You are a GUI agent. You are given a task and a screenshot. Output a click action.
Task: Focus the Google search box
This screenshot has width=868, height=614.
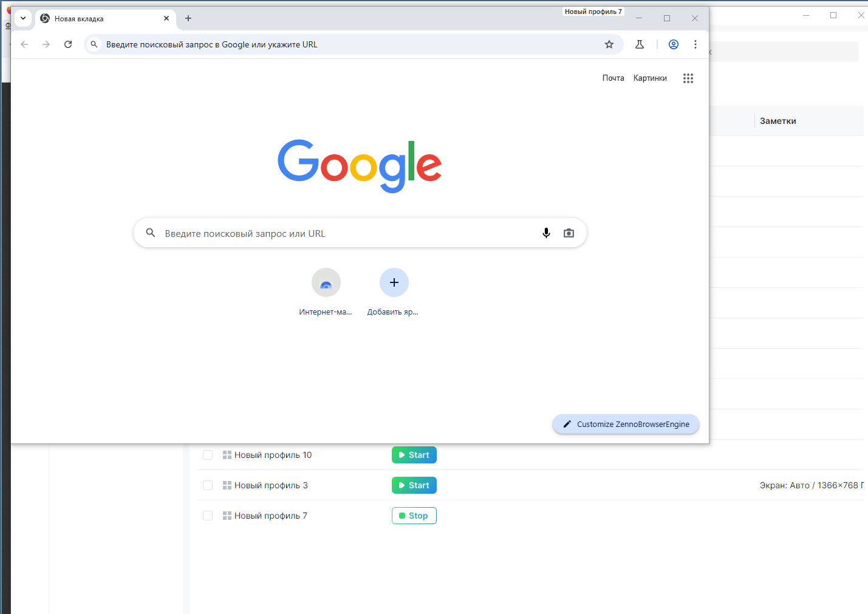click(x=360, y=233)
